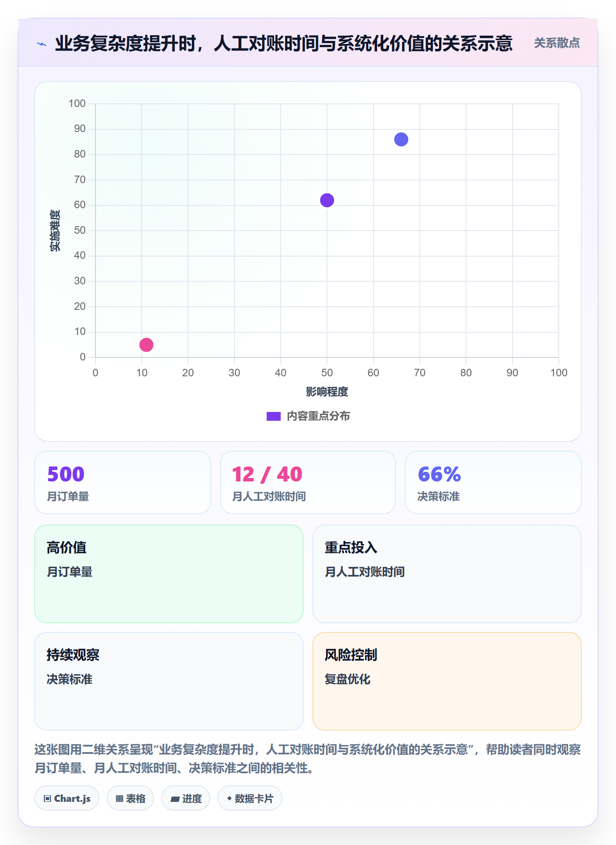The image size is (616, 845).
Task: Click the description paragraph starting 这张图用二维关系
Action: tap(308, 759)
